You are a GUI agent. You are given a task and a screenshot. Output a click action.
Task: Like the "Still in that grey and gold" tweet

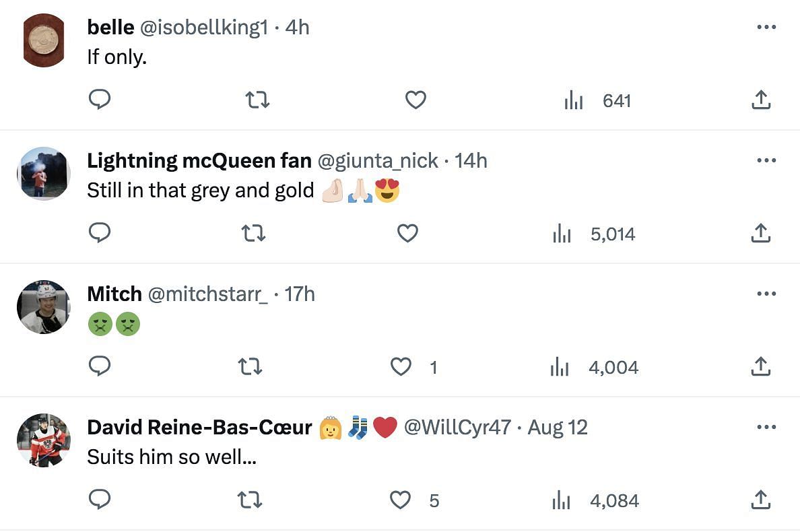[407, 234]
